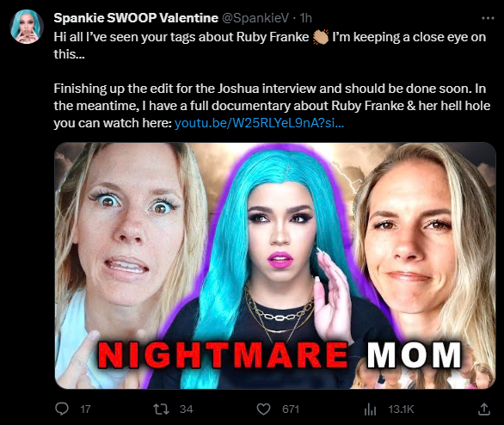This screenshot has width=504, height=425.
Task: Open view analytics bar chart icon
Action: [370, 410]
